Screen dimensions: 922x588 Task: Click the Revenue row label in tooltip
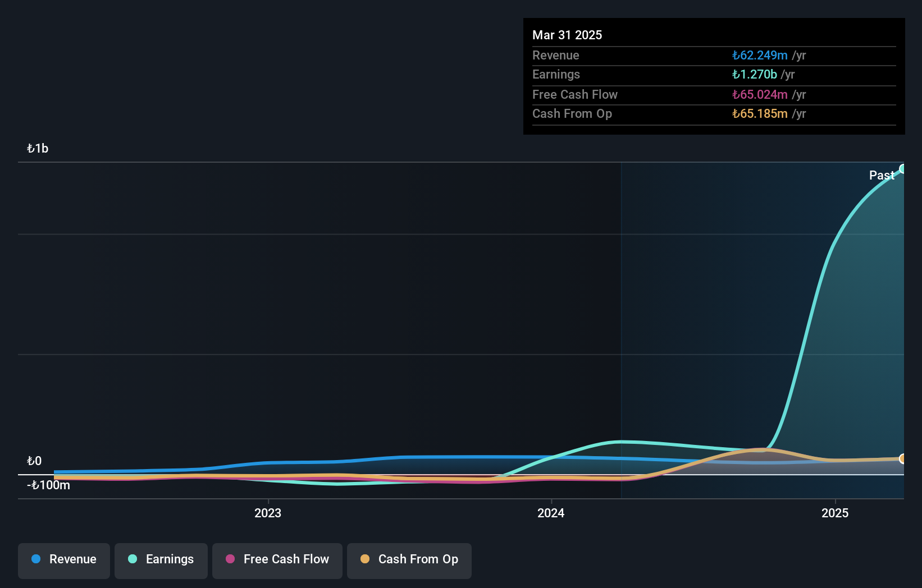556,55
